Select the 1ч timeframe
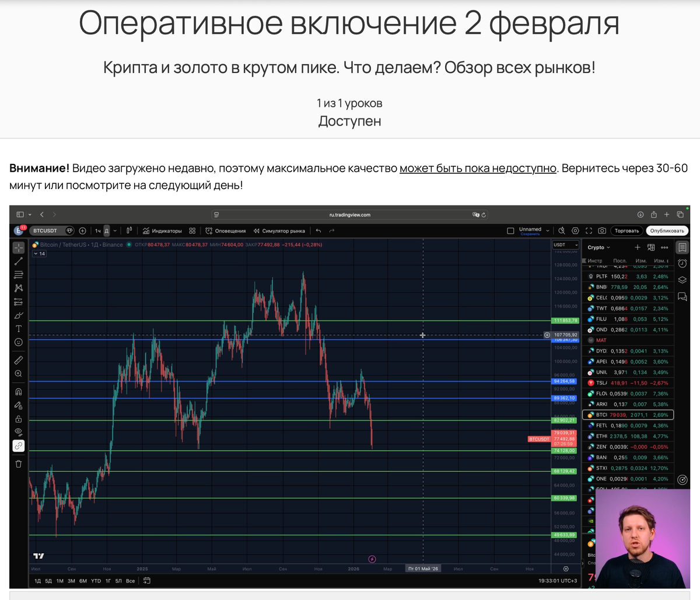 [98, 231]
